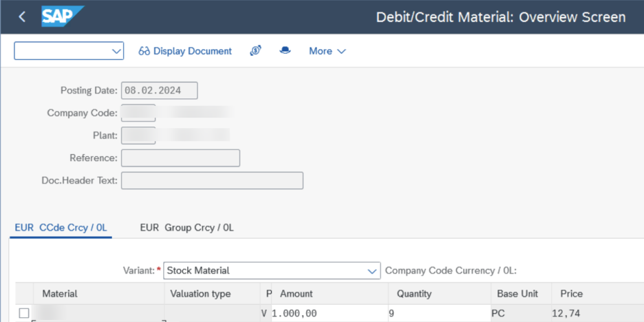
Task: Click the Material column header
Action: pyautogui.click(x=98, y=294)
